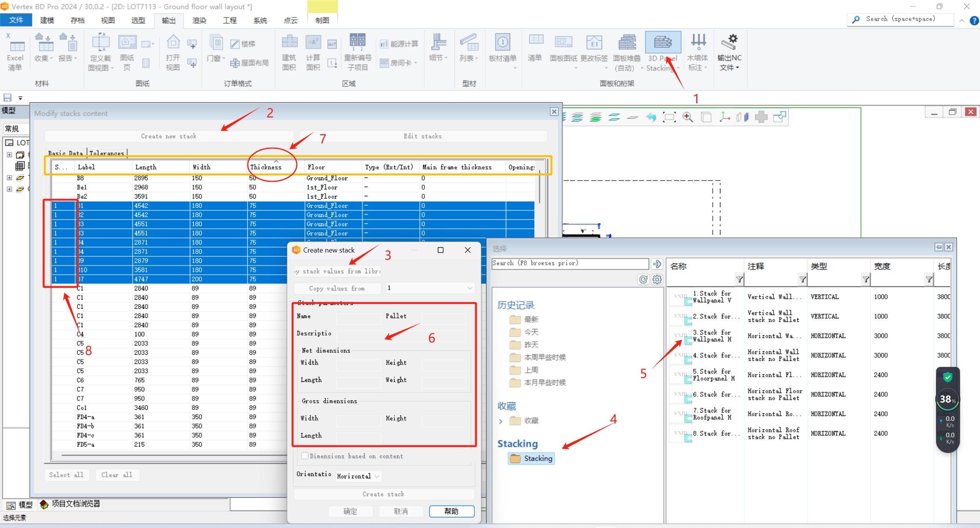Switch to the 渲染 ribbon tab
The height and width of the screenshot is (528, 980).
coord(199,20)
